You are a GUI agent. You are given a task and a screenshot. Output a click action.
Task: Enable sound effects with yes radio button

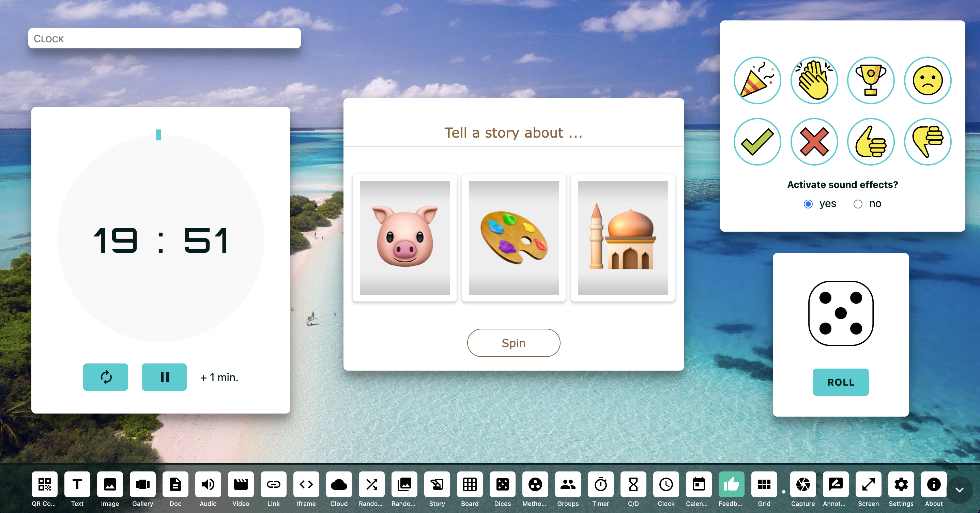pyautogui.click(x=808, y=204)
